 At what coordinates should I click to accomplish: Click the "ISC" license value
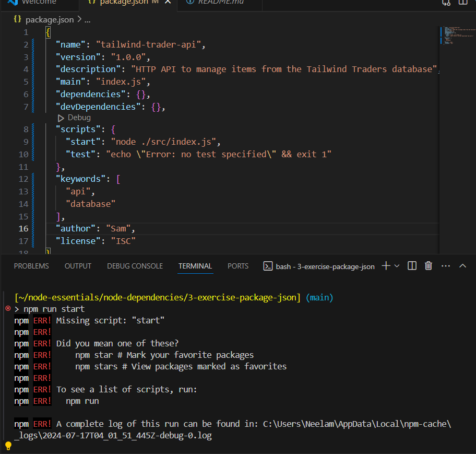coord(123,241)
